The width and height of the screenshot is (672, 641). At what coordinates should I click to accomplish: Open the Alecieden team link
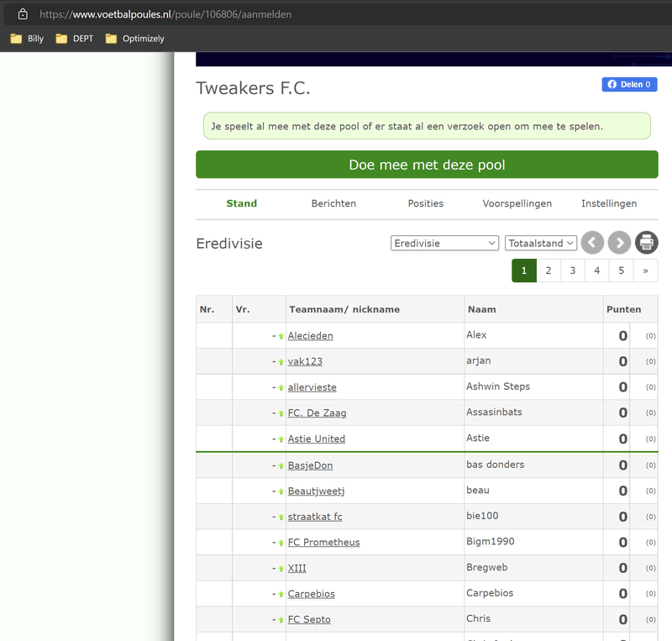(310, 336)
